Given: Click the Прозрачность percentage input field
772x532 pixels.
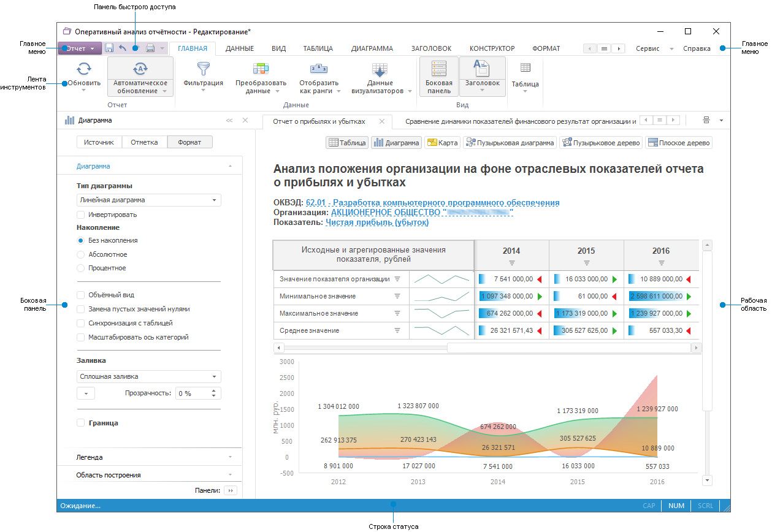Looking at the screenshot, I should click(193, 393).
